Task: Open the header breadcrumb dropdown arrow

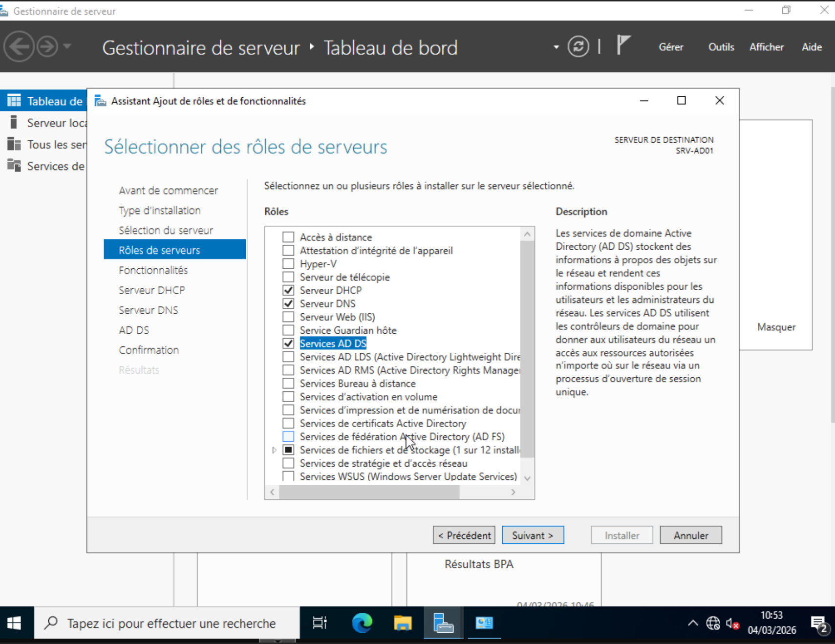Action: 556,47
